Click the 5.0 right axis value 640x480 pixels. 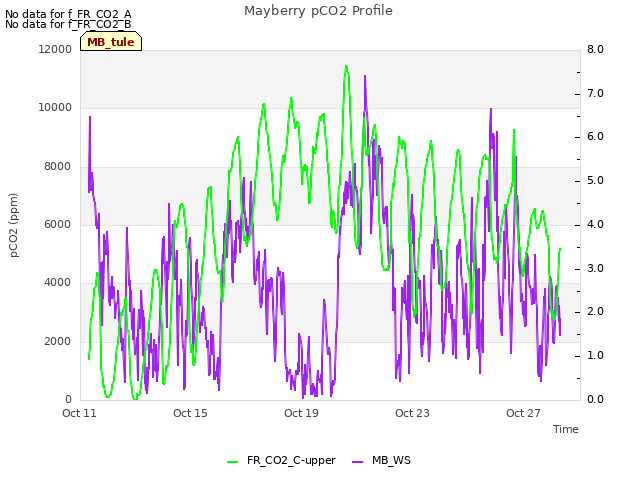[x=595, y=181]
